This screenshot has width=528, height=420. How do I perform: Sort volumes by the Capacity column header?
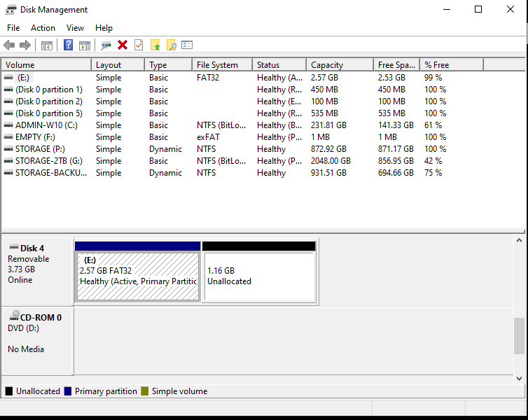point(339,65)
